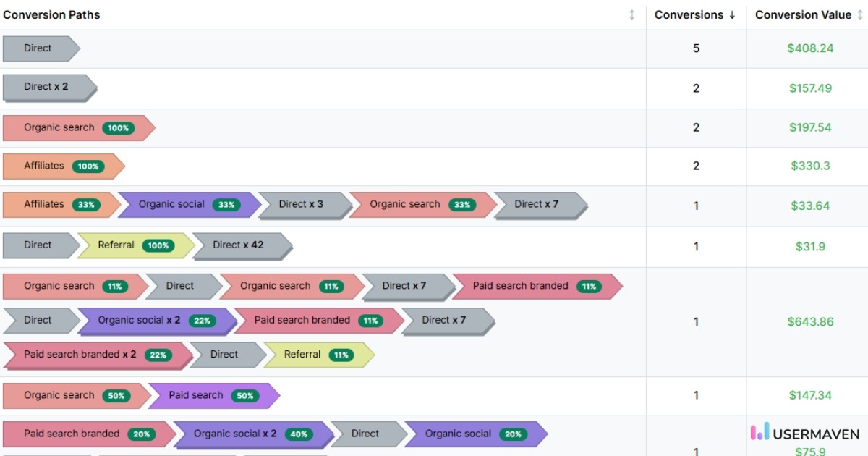The height and width of the screenshot is (456, 868).
Task: Click the sort icon beside Conversion Value
Action: pos(860,14)
